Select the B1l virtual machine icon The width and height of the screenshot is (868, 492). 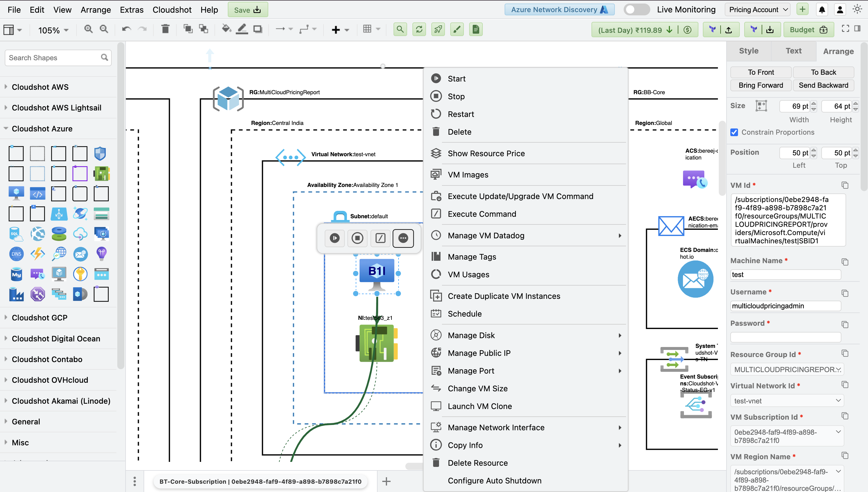pos(377,274)
